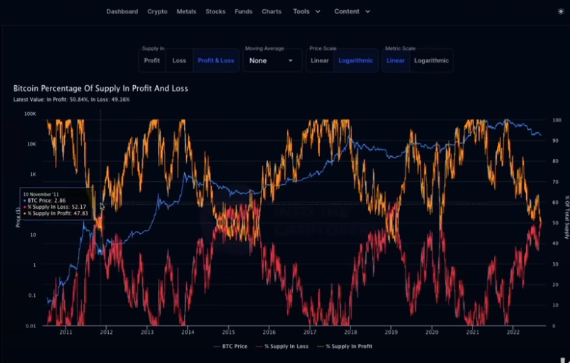Click the 2022 x-axis label
The height and width of the screenshot is (363, 571).
513,332
